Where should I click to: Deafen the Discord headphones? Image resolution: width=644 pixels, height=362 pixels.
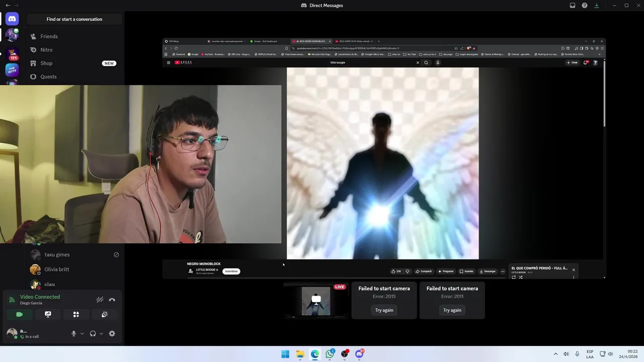pyautogui.click(x=93, y=333)
